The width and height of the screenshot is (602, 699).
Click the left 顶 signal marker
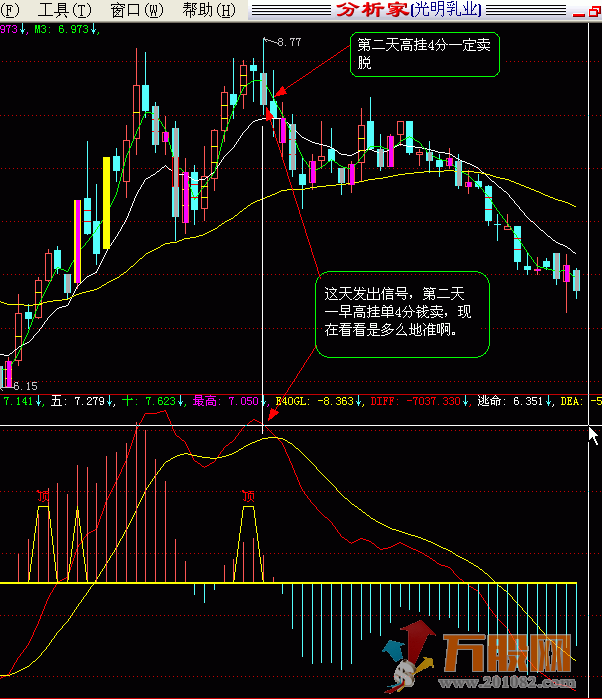point(43,496)
